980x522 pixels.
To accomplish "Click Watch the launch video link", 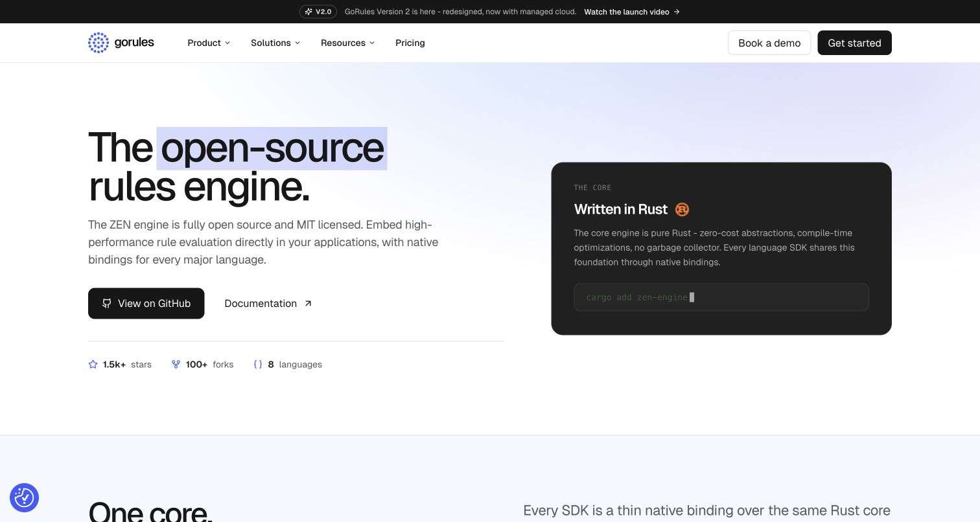I will point(632,12).
